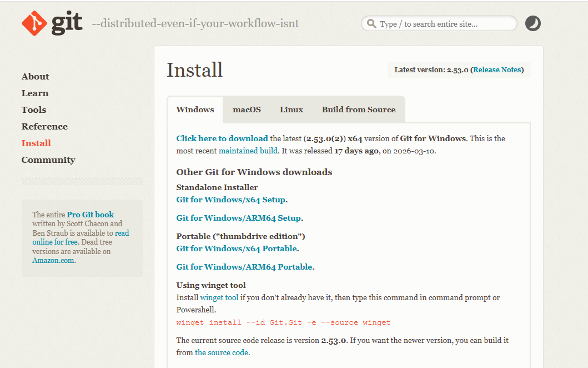Open the Community page
The width and height of the screenshot is (588, 368).
point(48,160)
